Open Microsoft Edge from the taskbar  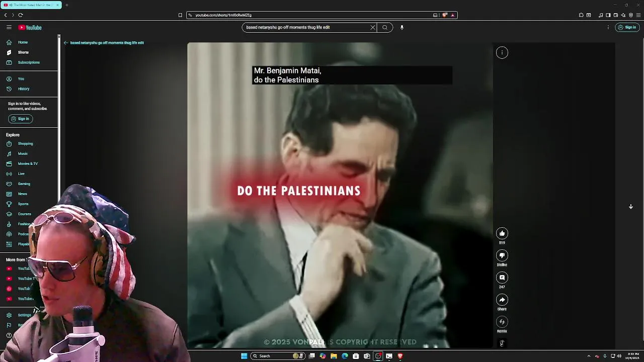pyautogui.click(x=345, y=356)
